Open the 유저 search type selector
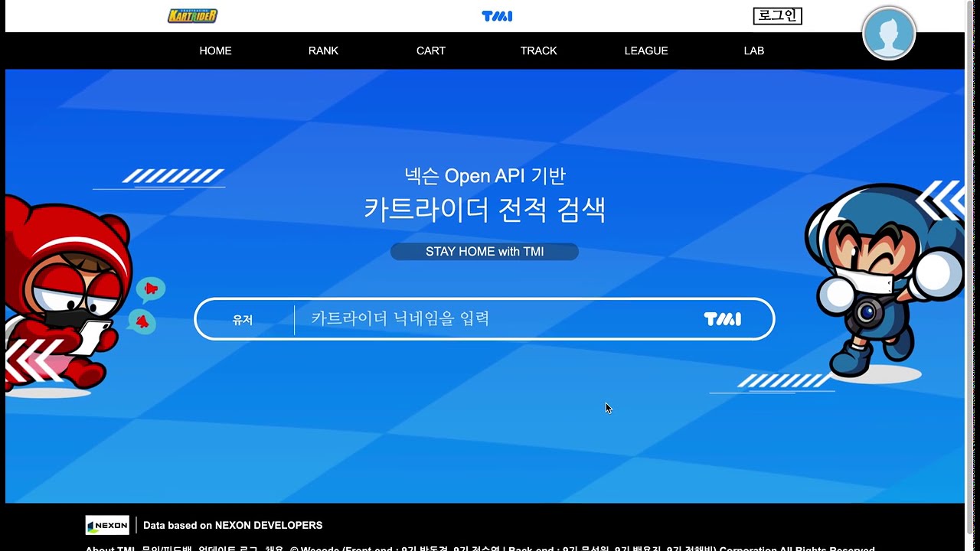 click(243, 320)
